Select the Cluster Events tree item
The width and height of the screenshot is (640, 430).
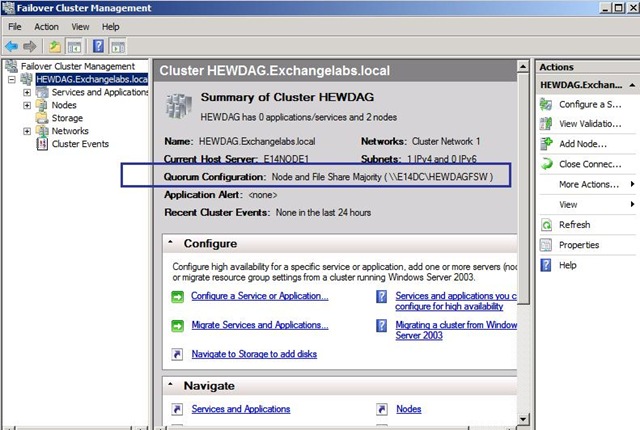[80, 144]
